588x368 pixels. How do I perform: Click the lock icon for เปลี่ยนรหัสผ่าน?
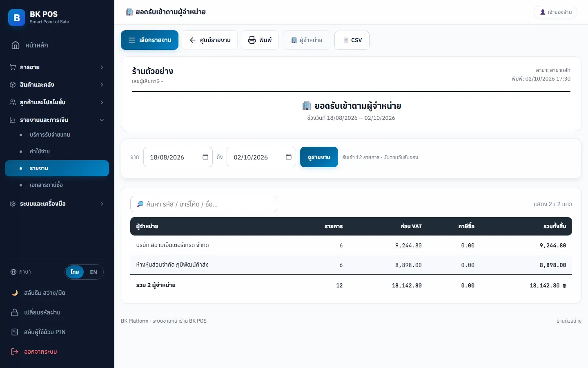point(15,312)
